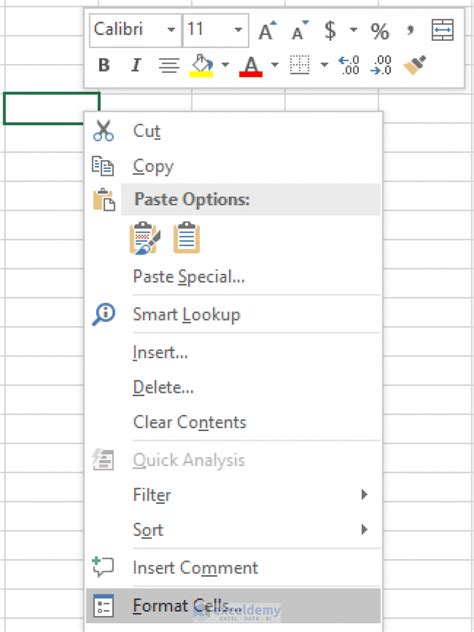Apply Comma Style format

tap(410, 30)
